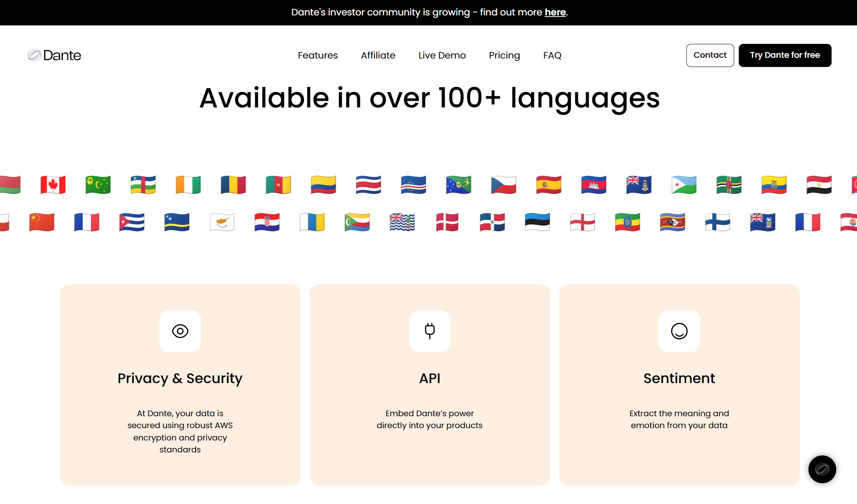Image resolution: width=857 pixels, height=504 pixels.
Task: Select the Djibouti flag
Action: (x=684, y=185)
